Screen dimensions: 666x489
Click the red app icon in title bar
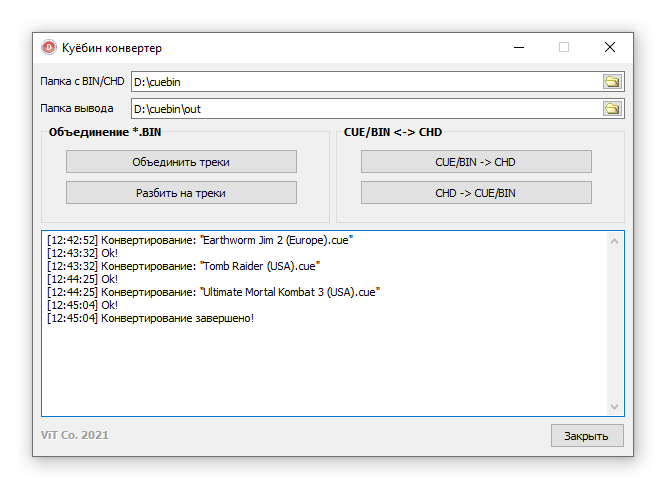[x=49, y=47]
